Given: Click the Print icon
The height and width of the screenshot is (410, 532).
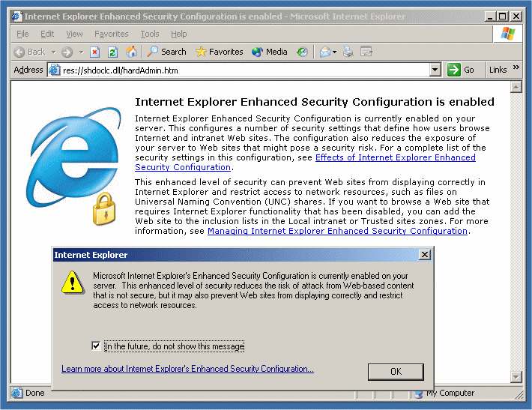Looking at the screenshot, I should click(348, 52).
